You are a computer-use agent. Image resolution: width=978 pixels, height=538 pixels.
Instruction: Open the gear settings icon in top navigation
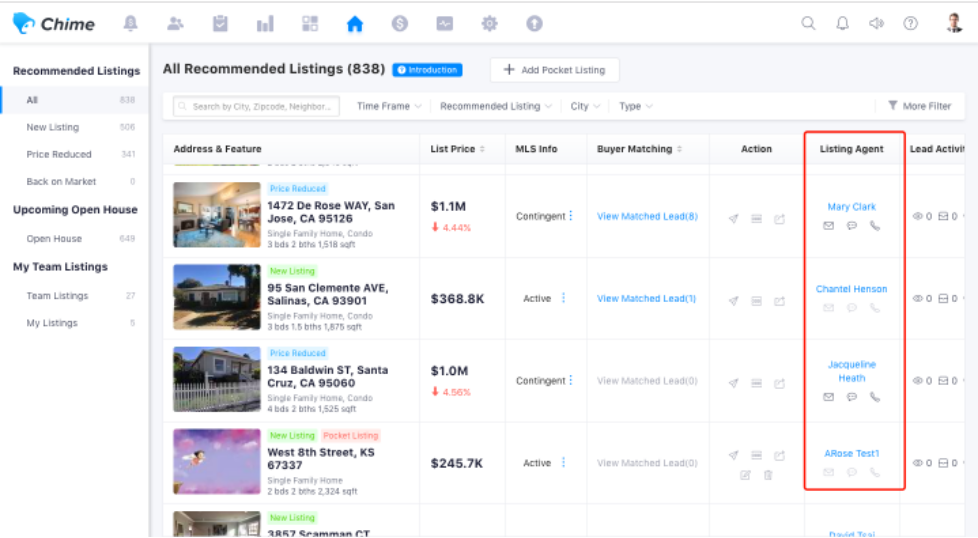489,24
